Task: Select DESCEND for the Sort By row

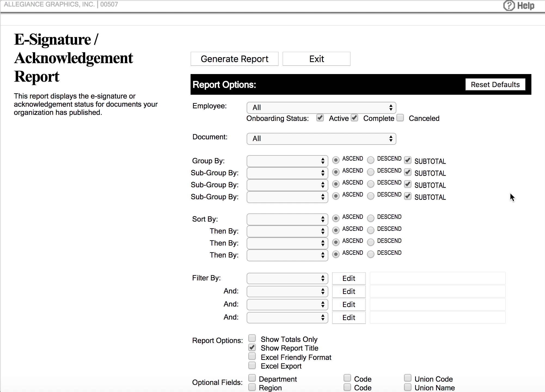Action: pos(371,218)
